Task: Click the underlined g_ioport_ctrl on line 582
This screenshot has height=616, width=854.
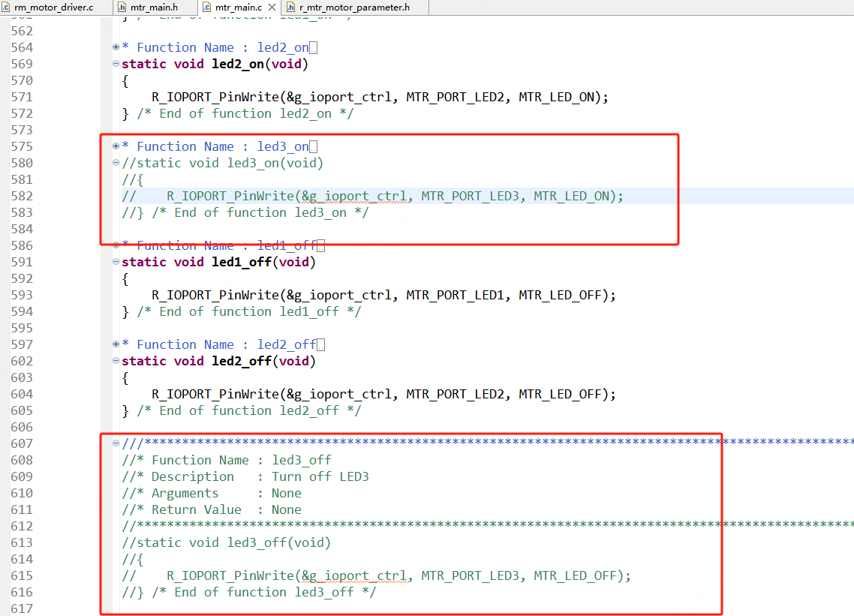Action: tap(357, 196)
